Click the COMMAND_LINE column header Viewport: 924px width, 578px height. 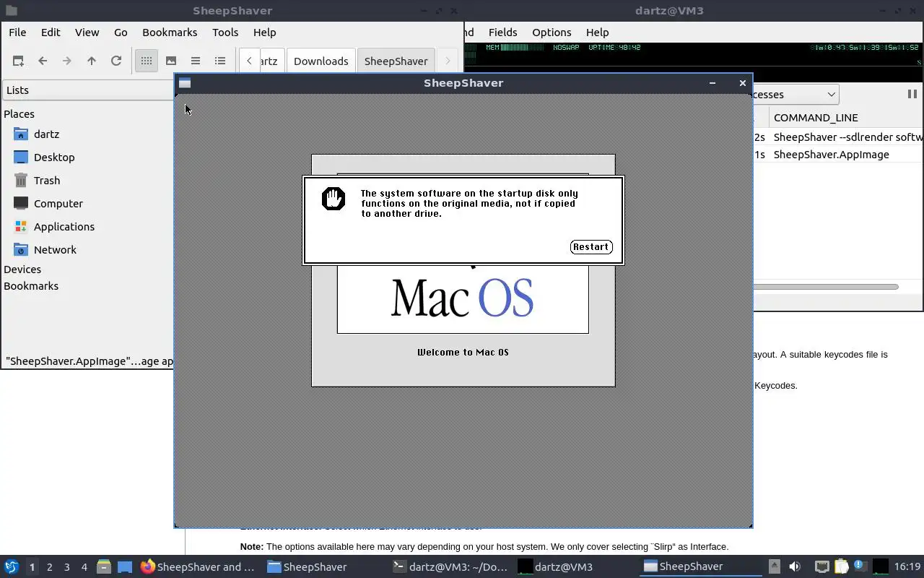pos(816,118)
